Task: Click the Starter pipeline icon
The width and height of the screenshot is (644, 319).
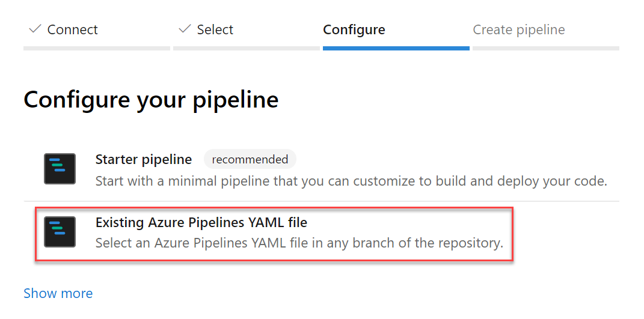Action: [60, 169]
